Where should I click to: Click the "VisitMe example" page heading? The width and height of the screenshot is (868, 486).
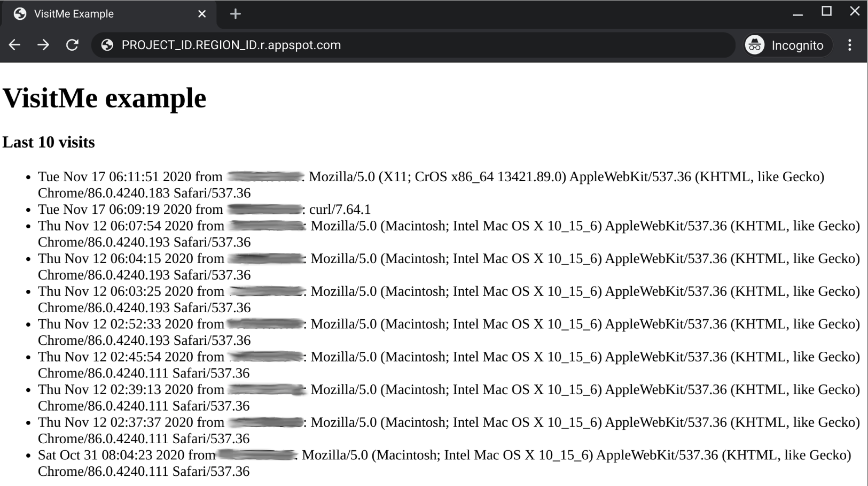(105, 98)
